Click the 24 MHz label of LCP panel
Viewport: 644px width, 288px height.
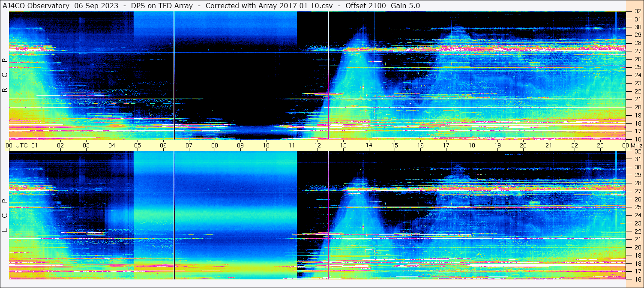click(637, 215)
